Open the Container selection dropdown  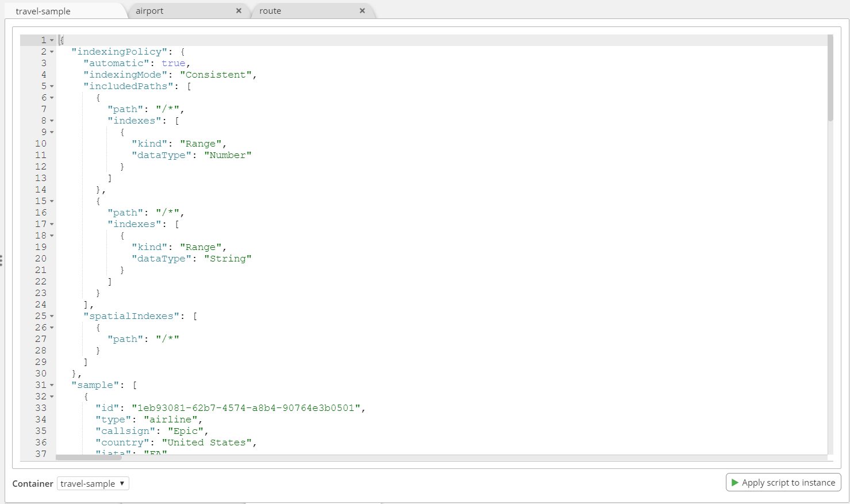tap(93, 483)
